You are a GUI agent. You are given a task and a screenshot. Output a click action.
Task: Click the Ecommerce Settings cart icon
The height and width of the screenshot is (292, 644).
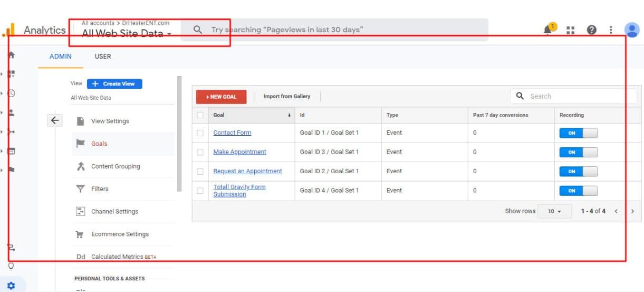point(81,234)
